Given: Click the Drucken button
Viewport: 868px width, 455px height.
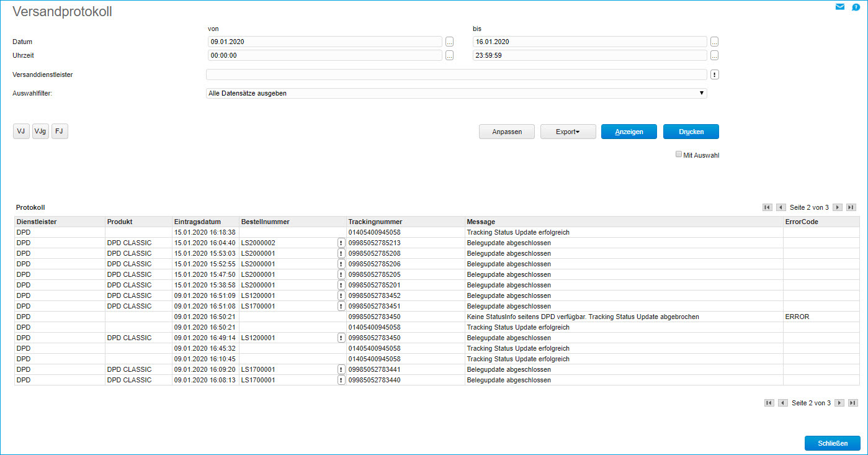Looking at the screenshot, I should tap(691, 132).
